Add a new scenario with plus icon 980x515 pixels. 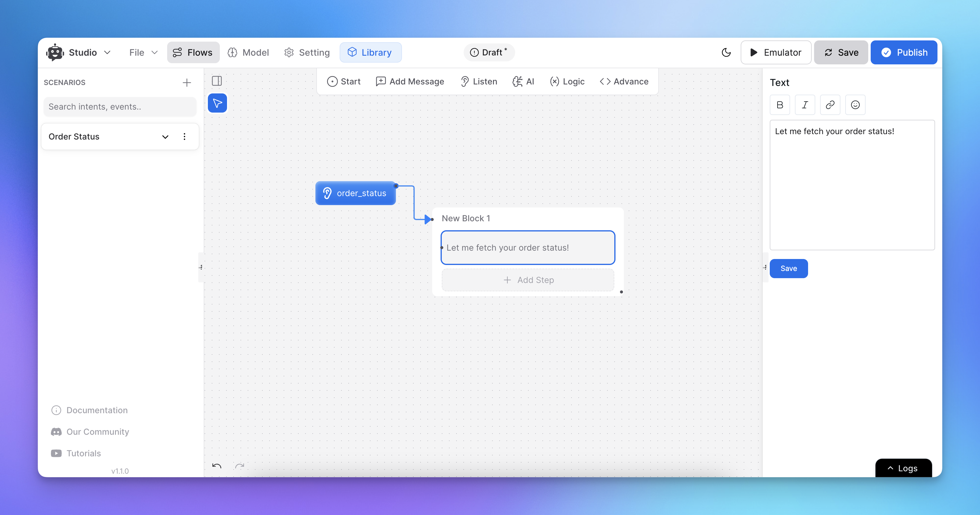tap(186, 83)
